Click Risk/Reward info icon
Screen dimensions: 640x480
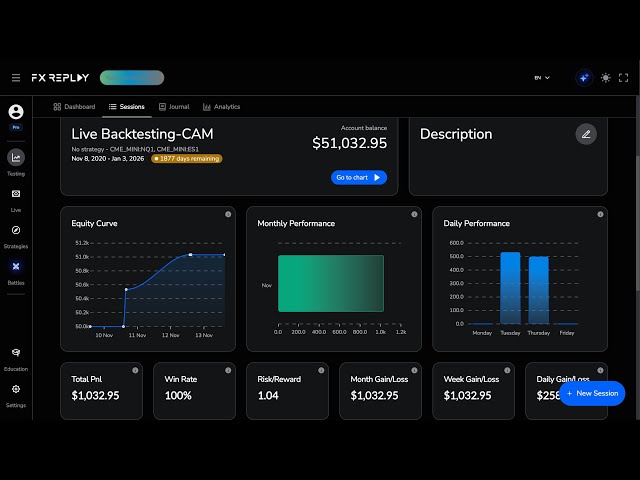tap(321, 370)
